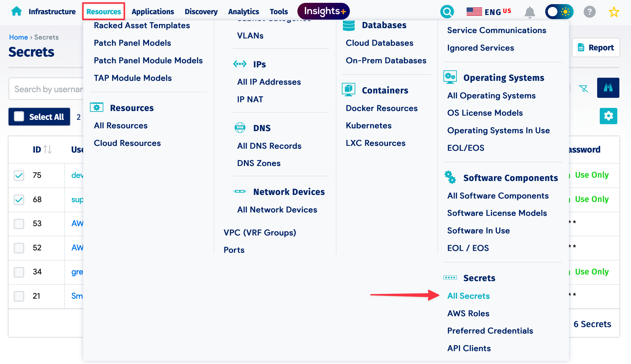Click the Containers icon in the menu
631x364 pixels.
coord(348,89)
